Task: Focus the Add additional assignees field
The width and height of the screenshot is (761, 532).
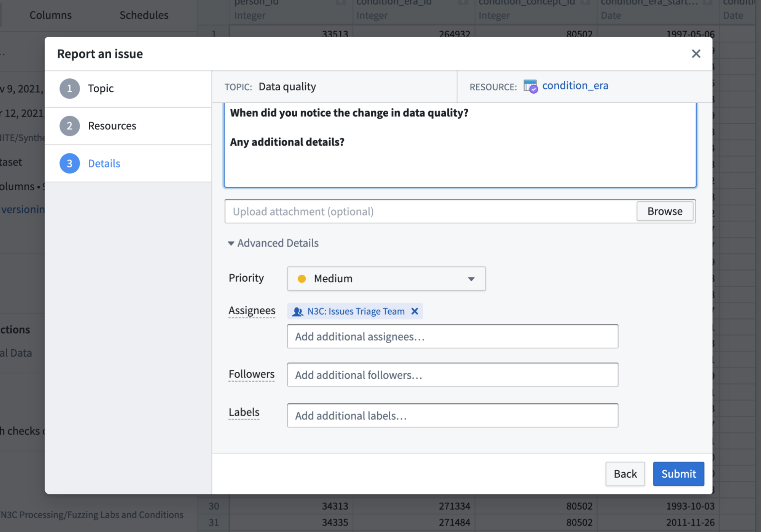Action: [452, 336]
